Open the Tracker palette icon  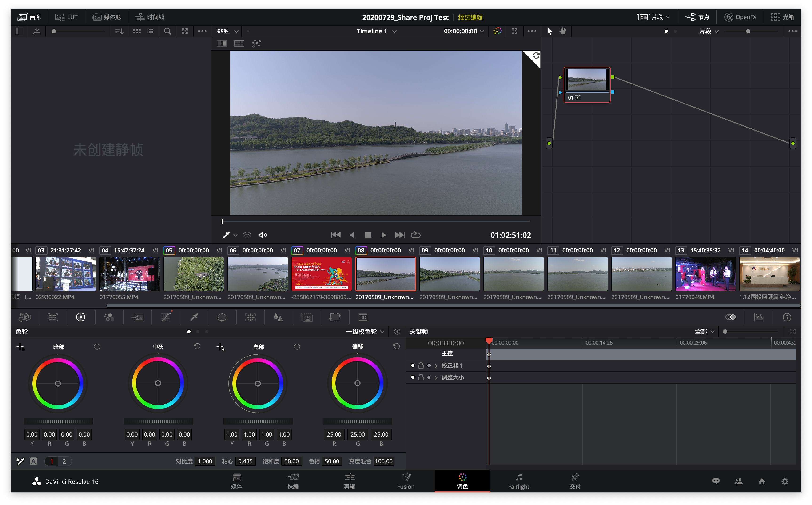click(x=251, y=317)
